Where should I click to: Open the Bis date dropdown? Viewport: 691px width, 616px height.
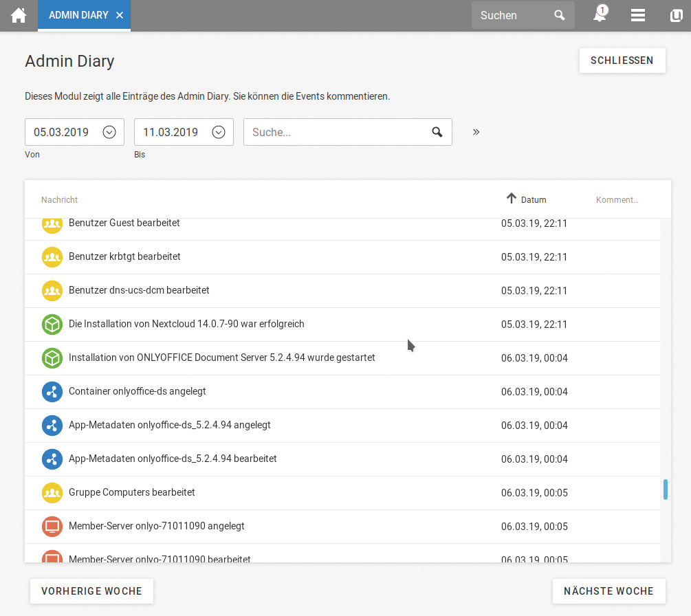pos(219,132)
